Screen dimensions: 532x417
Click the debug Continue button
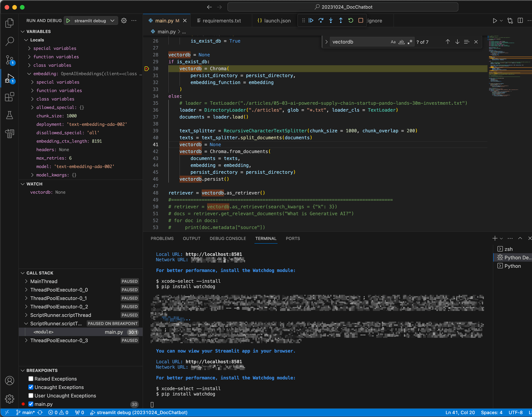tap(311, 20)
